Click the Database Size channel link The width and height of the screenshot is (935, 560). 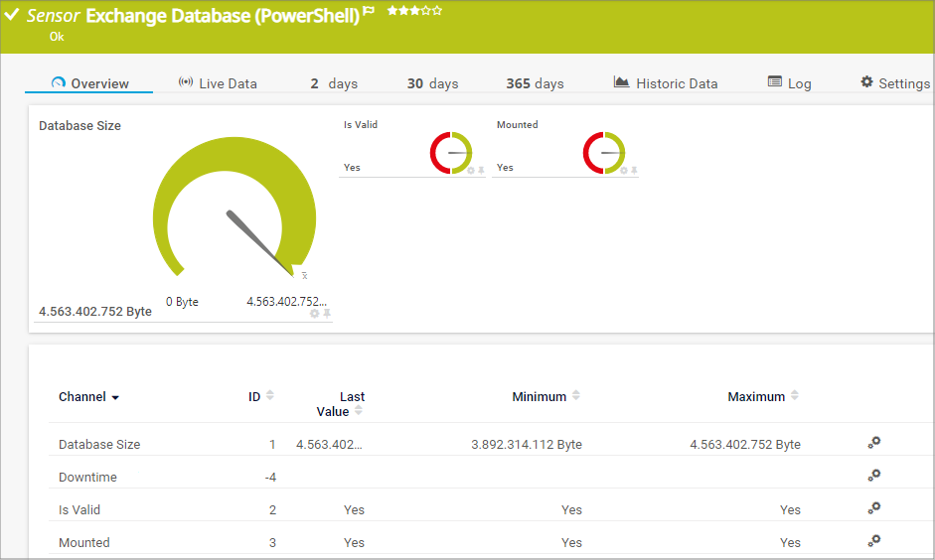[x=99, y=444]
